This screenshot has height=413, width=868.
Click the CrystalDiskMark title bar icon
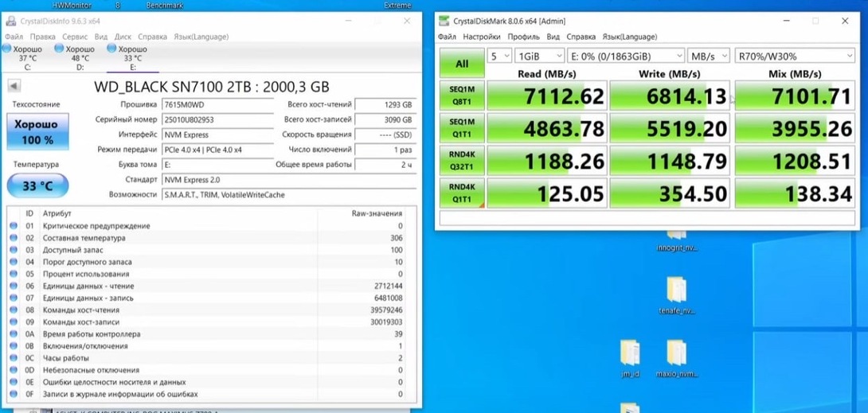click(444, 21)
